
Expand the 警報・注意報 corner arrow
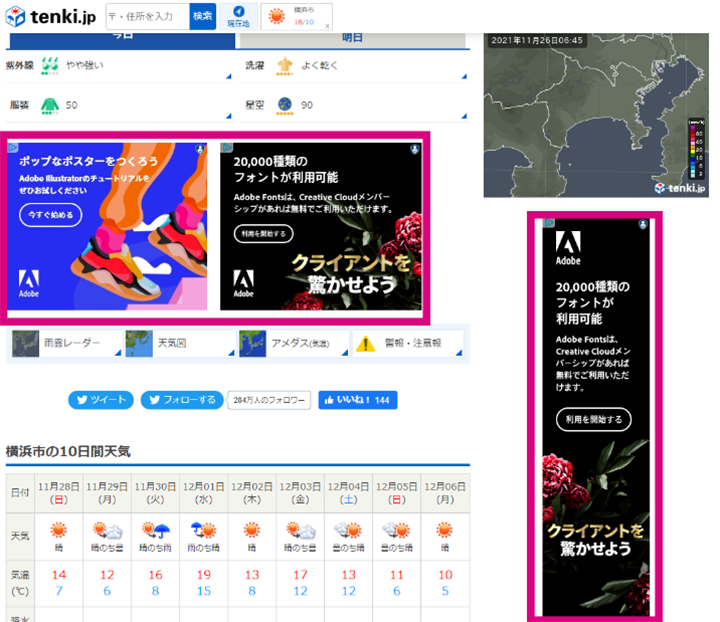click(459, 353)
